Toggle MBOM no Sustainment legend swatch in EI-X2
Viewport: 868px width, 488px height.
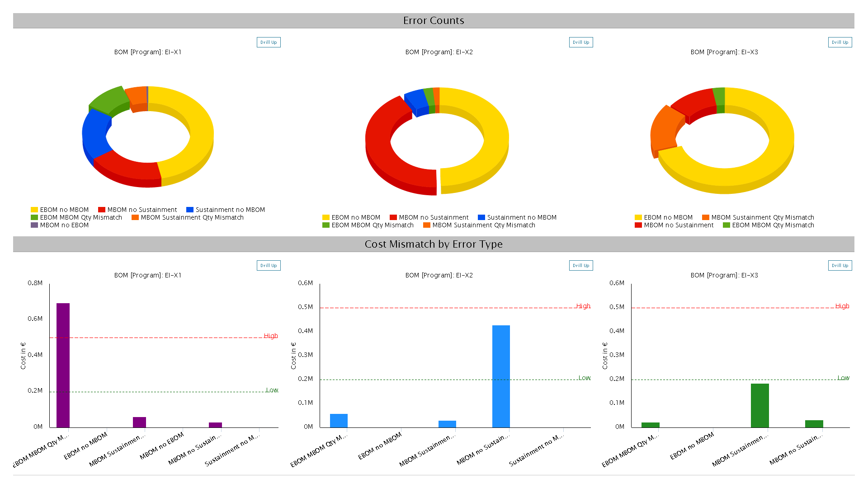tap(393, 217)
